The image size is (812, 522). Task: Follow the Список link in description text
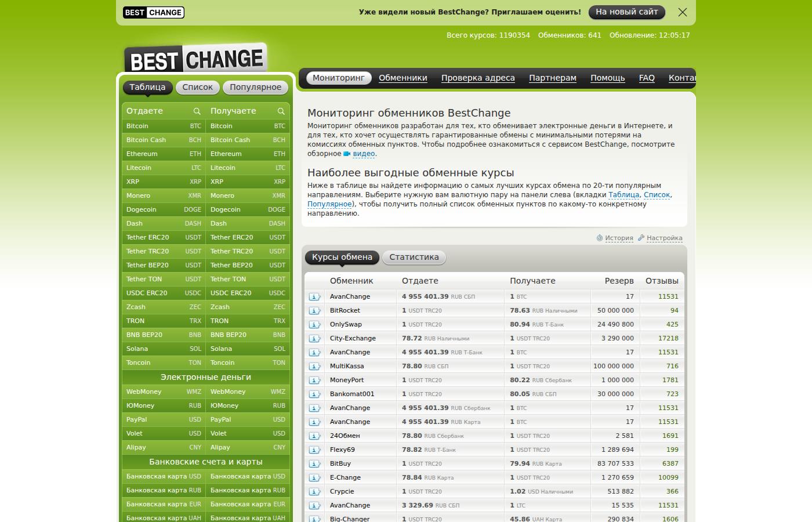tap(657, 195)
